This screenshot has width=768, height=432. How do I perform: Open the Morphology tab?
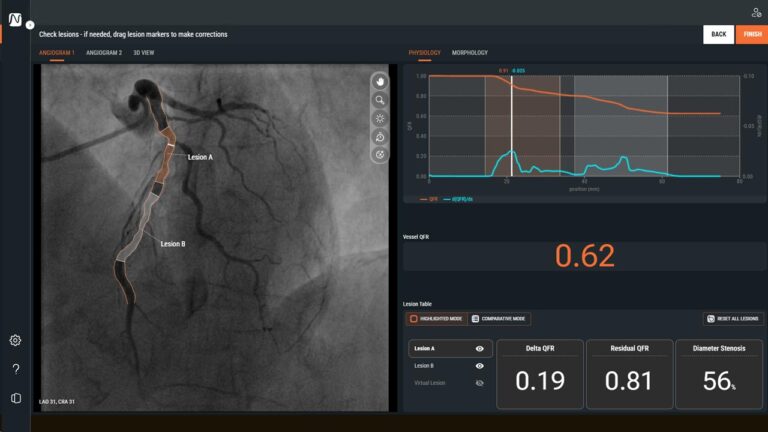pyautogui.click(x=470, y=52)
